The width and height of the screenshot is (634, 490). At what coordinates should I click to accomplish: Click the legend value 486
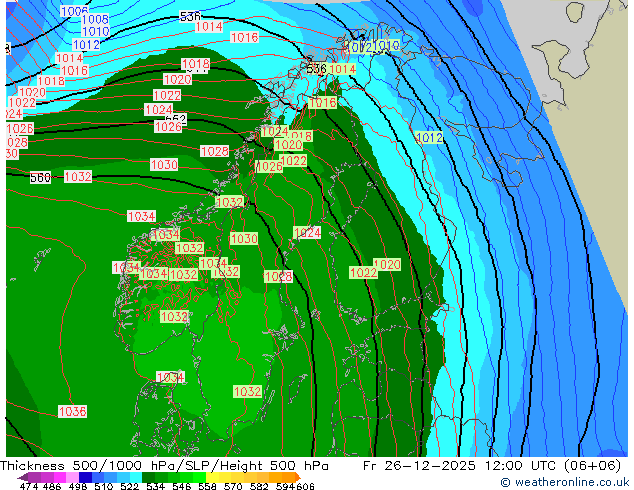52,486
